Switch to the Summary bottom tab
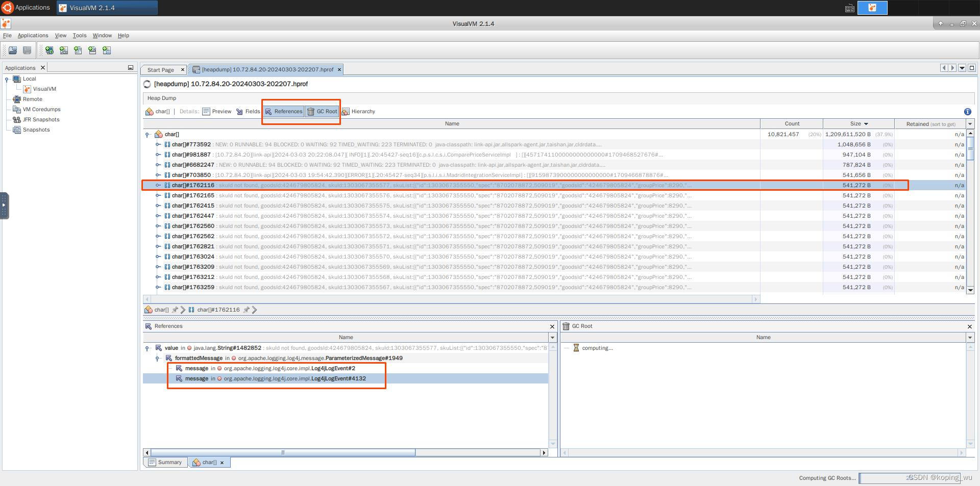The height and width of the screenshot is (486, 980). coord(165,463)
